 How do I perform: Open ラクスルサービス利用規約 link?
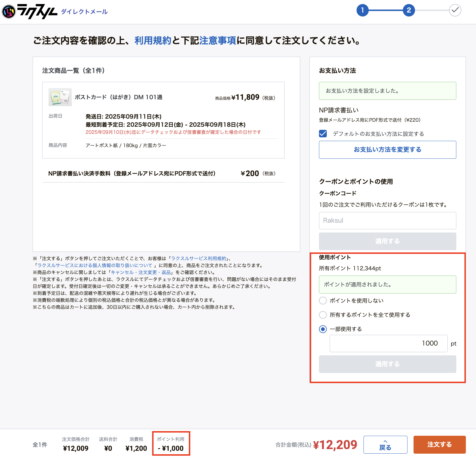[x=199, y=258]
